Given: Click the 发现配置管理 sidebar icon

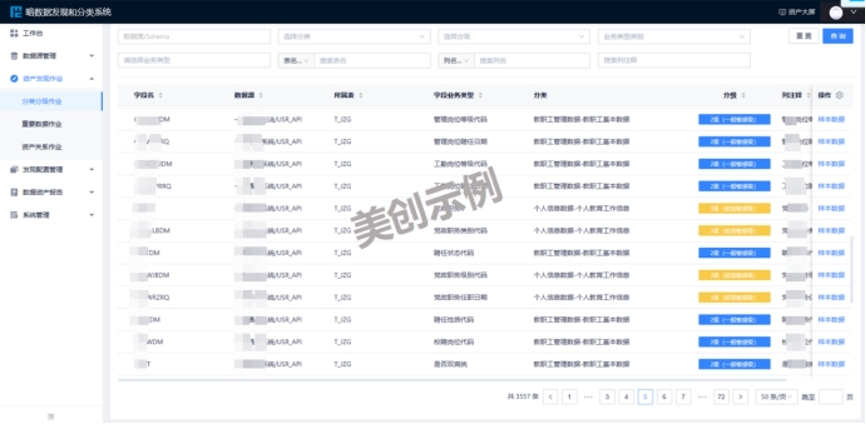Looking at the screenshot, I should pyautogui.click(x=14, y=169).
